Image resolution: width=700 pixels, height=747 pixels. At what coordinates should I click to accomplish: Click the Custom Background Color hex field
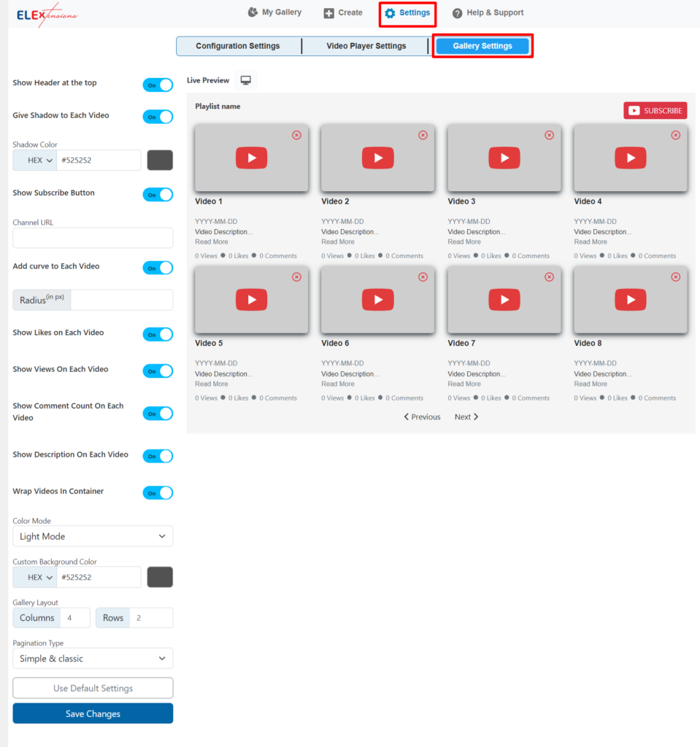[x=99, y=578]
